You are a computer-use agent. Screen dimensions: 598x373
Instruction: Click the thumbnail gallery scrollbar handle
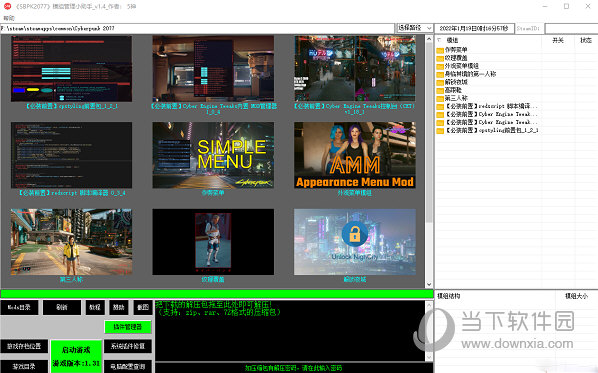point(429,132)
